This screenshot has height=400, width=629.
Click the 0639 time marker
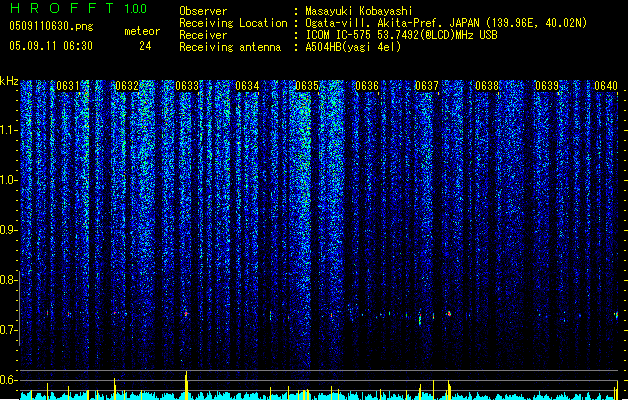(547, 86)
